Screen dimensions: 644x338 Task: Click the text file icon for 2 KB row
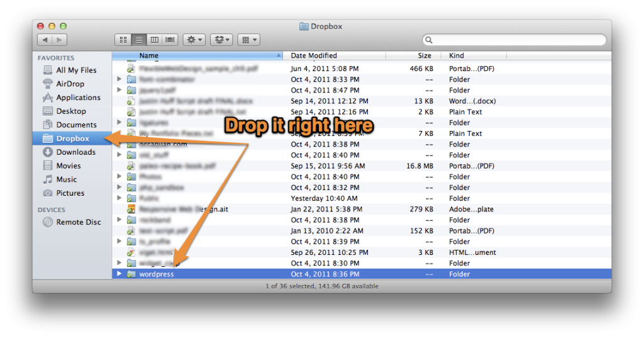pos(131,112)
